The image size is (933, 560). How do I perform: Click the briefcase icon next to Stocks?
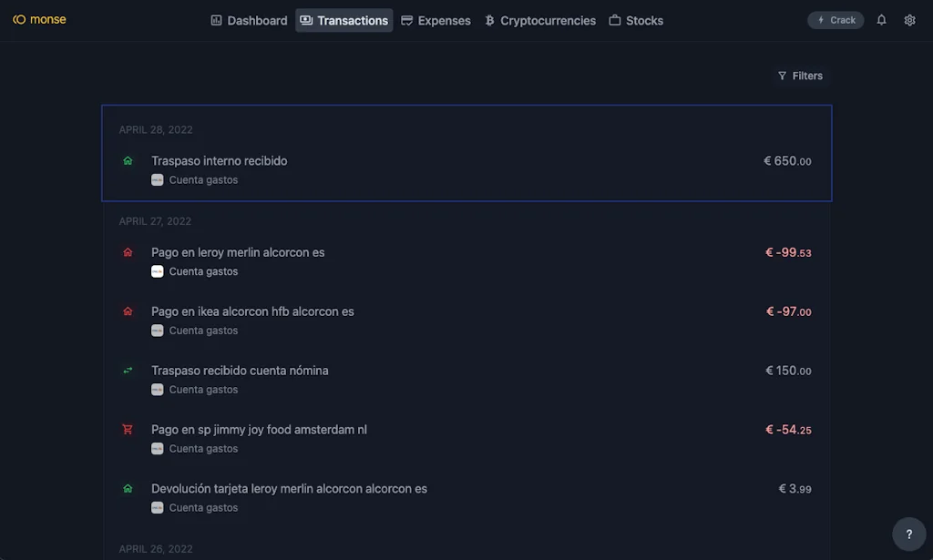[x=616, y=19]
